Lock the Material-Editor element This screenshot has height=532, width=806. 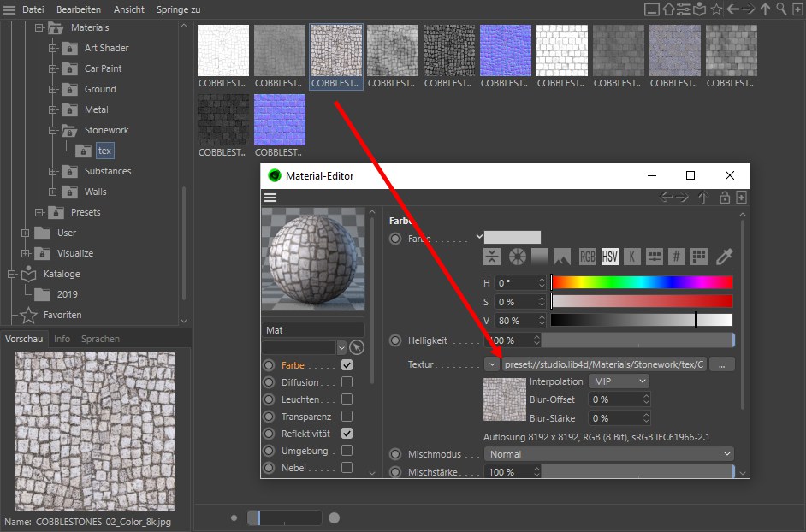[724, 198]
